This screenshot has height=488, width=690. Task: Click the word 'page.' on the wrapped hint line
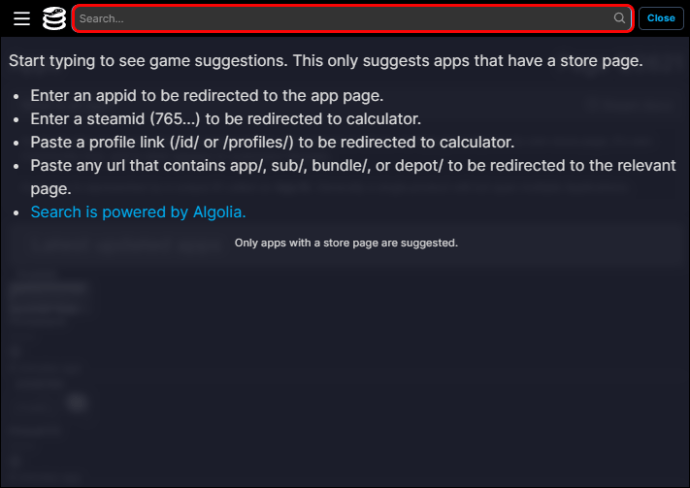[51, 189]
